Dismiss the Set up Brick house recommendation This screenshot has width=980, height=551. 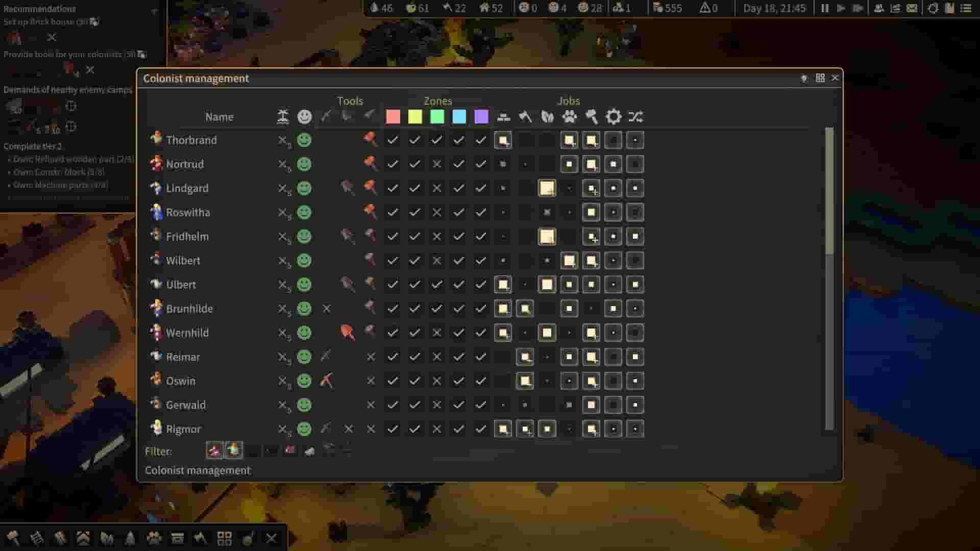51,37
